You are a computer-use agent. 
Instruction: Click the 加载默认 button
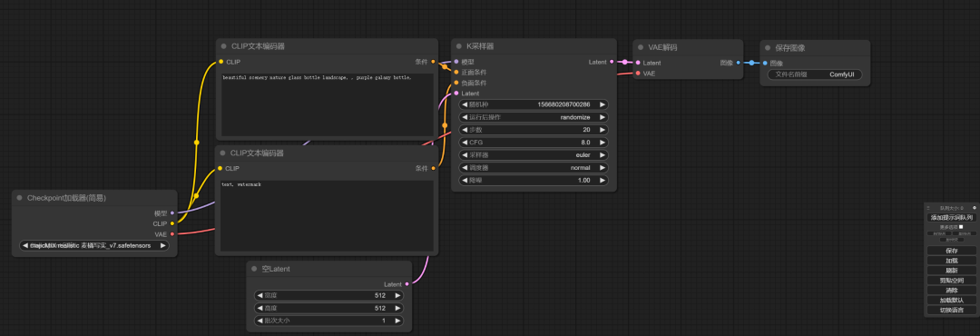951,301
